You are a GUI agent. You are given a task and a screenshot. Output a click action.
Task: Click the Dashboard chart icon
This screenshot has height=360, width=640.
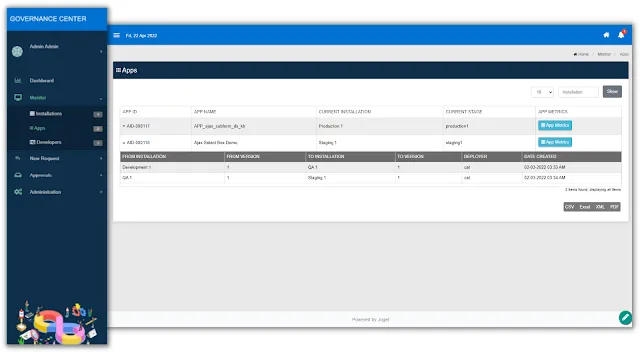pyautogui.click(x=18, y=80)
